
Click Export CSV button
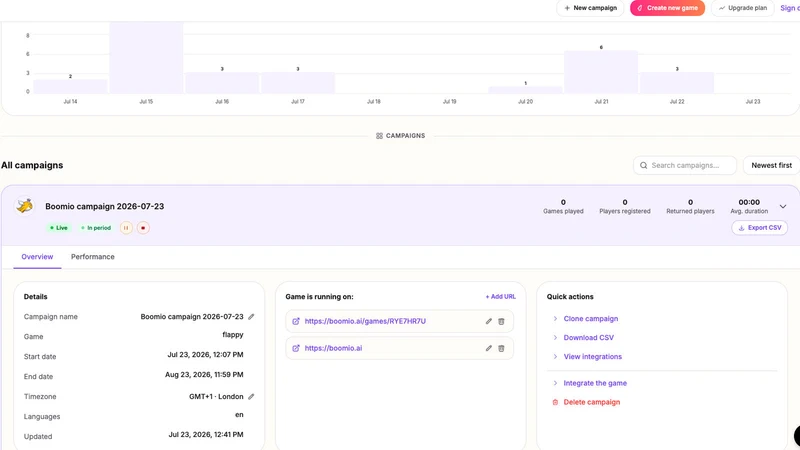pos(759,228)
